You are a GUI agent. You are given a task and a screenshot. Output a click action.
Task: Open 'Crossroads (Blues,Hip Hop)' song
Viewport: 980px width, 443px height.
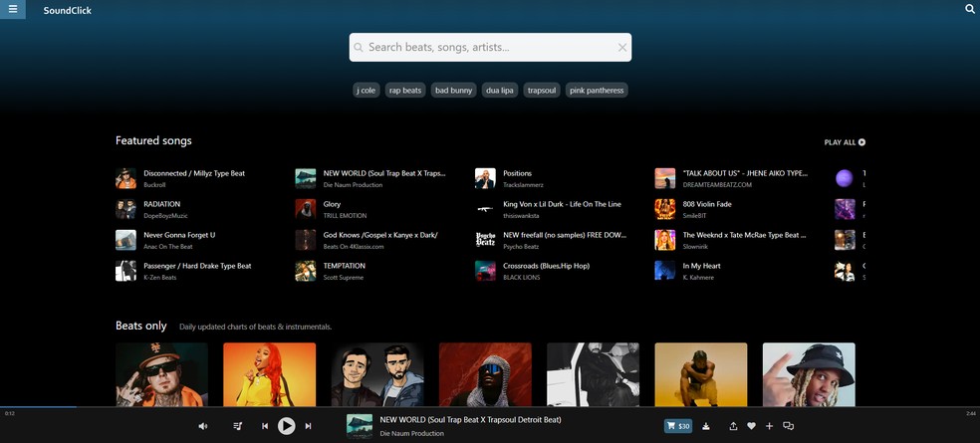546,266
